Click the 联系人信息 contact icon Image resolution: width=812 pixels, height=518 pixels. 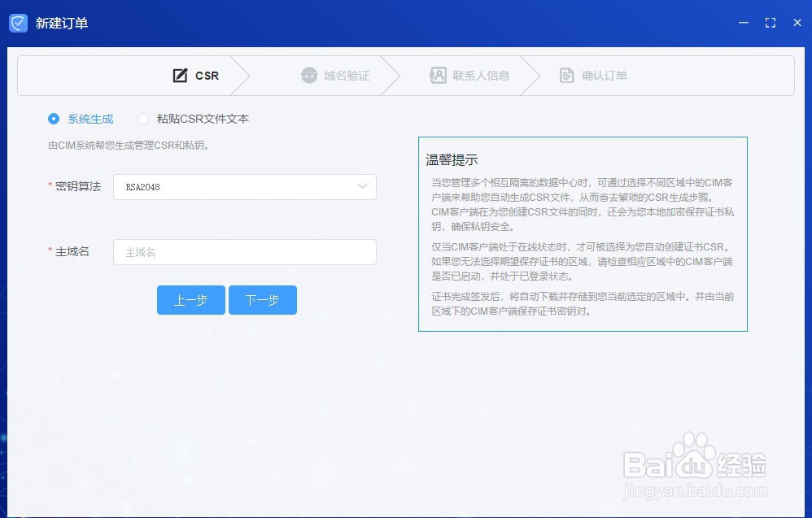tap(438, 76)
